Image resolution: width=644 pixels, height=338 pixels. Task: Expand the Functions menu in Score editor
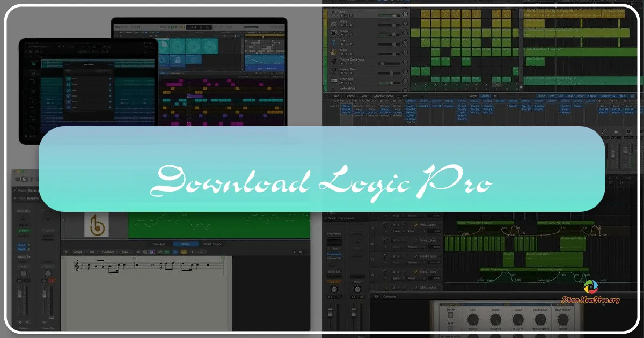click(109, 251)
